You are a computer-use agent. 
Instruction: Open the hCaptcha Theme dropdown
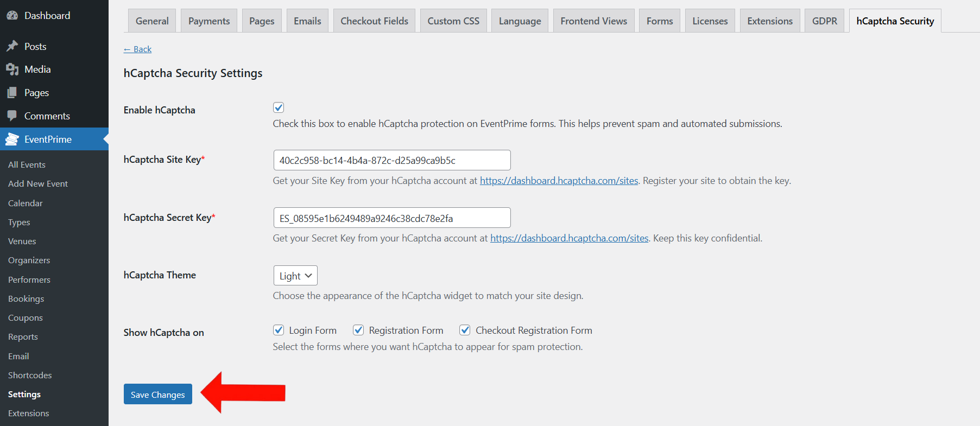pyautogui.click(x=295, y=276)
